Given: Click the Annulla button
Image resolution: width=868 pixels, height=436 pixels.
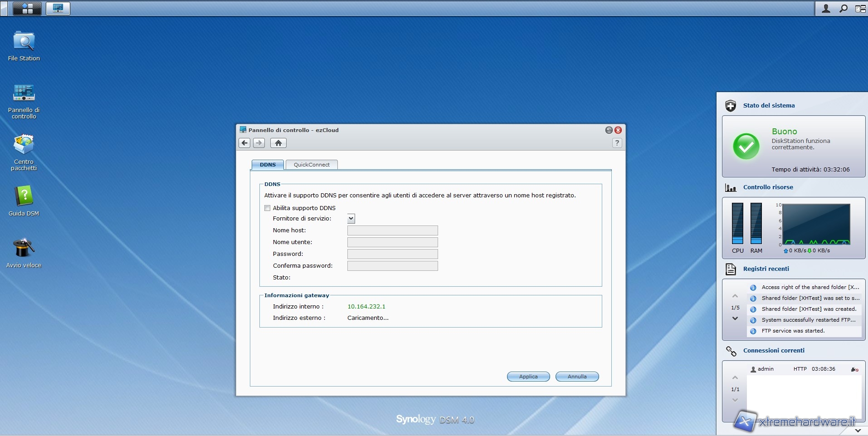Looking at the screenshot, I should pos(577,377).
